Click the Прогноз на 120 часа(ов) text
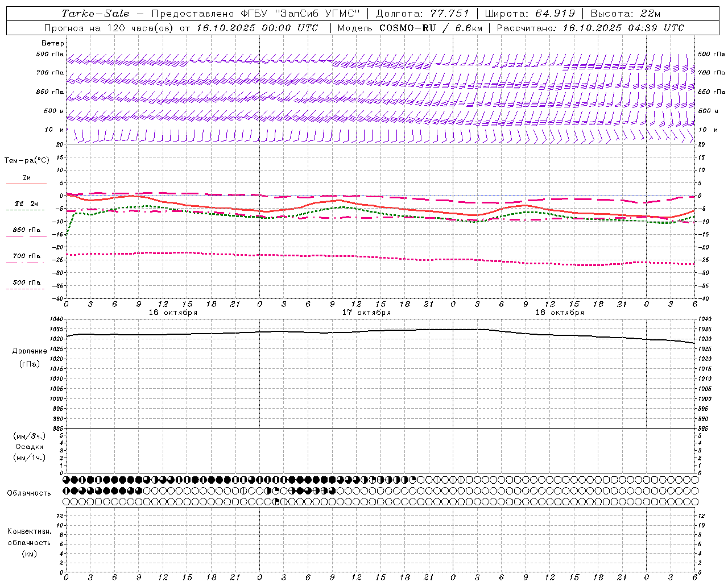 (109, 28)
